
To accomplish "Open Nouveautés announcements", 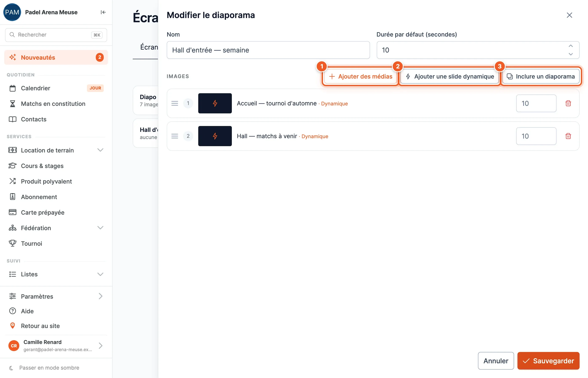I will click(x=56, y=58).
